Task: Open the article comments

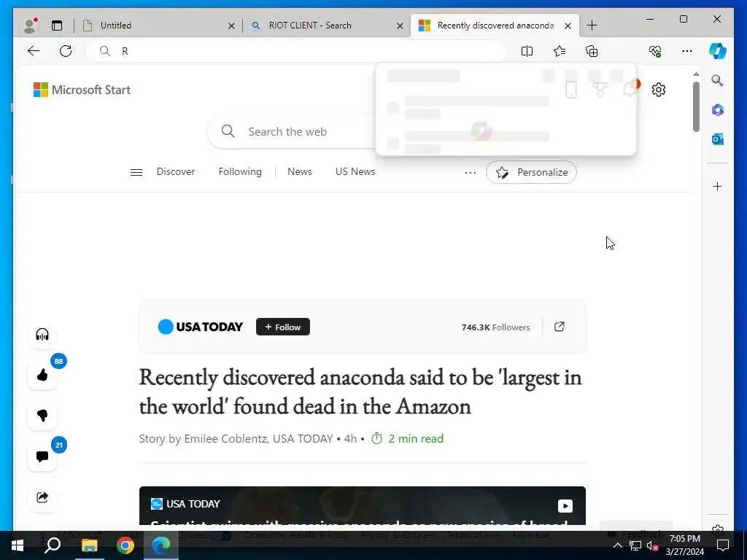Action: coord(42,456)
